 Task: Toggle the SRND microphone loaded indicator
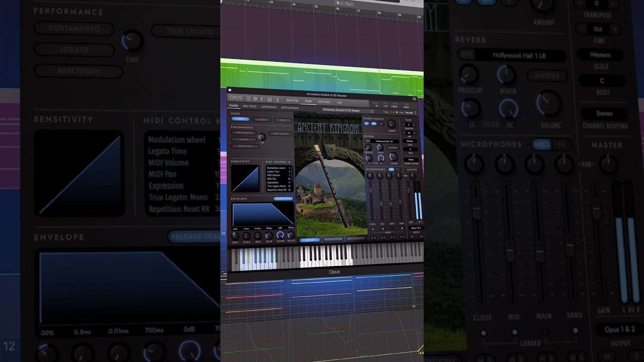pyautogui.click(x=402, y=228)
